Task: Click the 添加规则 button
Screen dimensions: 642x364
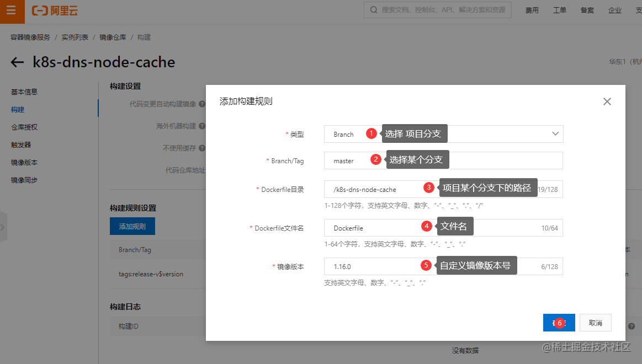Action: point(132,226)
